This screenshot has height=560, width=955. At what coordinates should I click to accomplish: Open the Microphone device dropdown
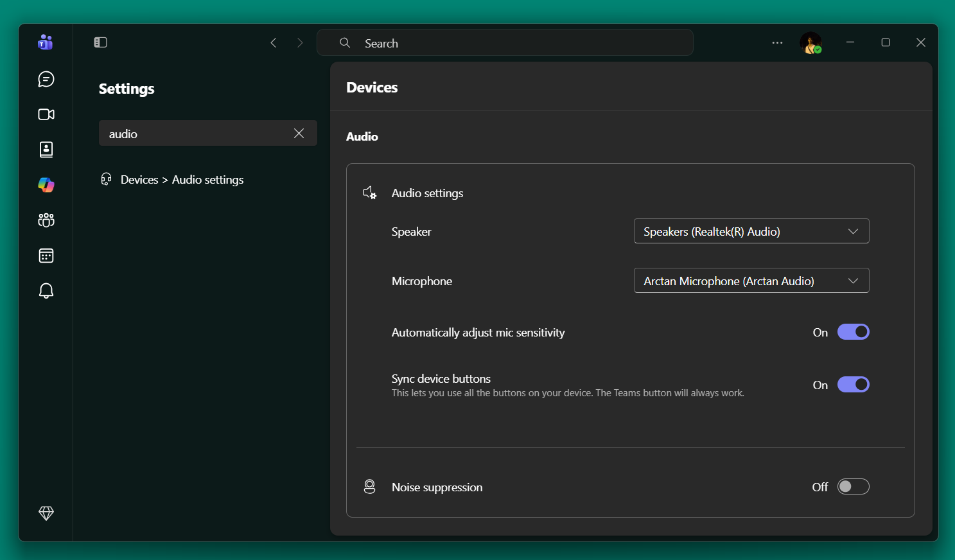751,281
